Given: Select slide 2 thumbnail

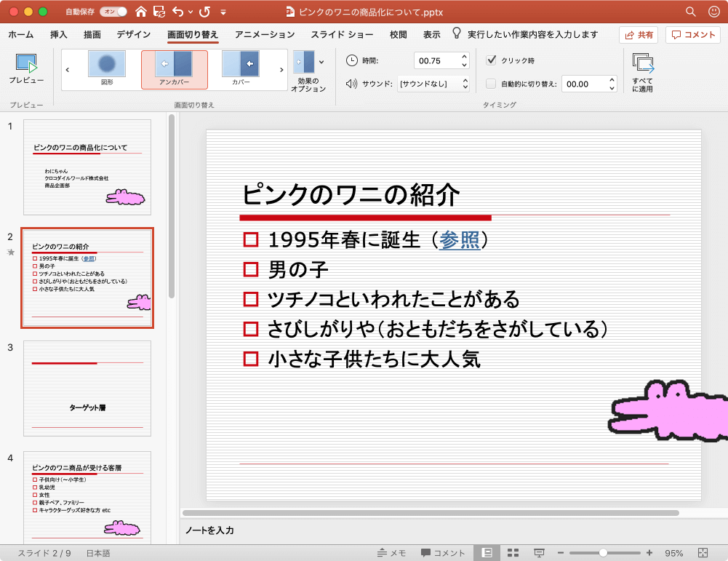Looking at the screenshot, I should click(x=87, y=278).
